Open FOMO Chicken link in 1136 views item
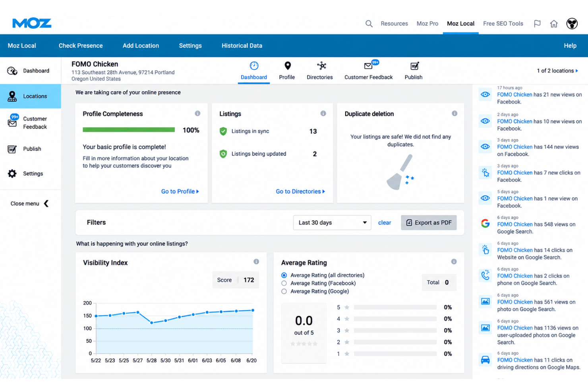The height and width of the screenshot is (392, 588). pos(514,328)
